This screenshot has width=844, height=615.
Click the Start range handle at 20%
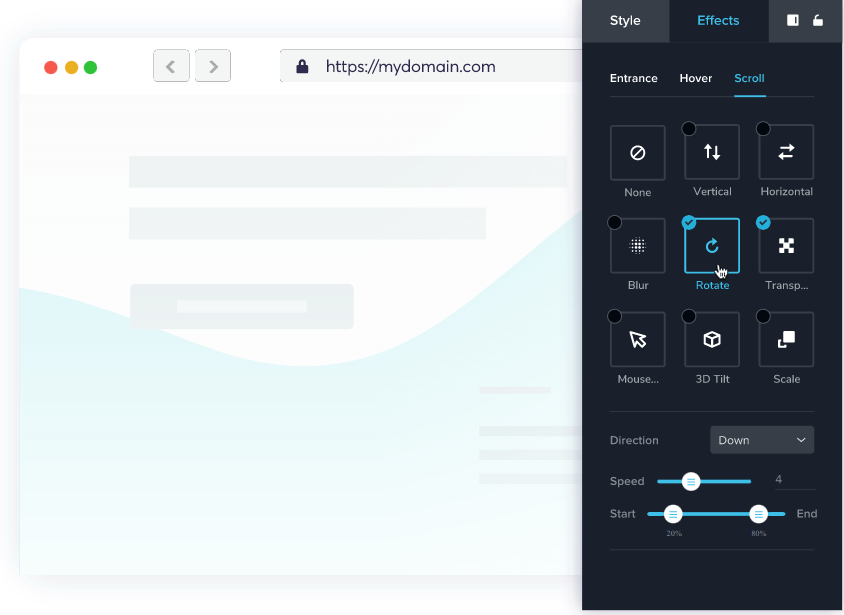pyautogui.click(x=673, y=514)
